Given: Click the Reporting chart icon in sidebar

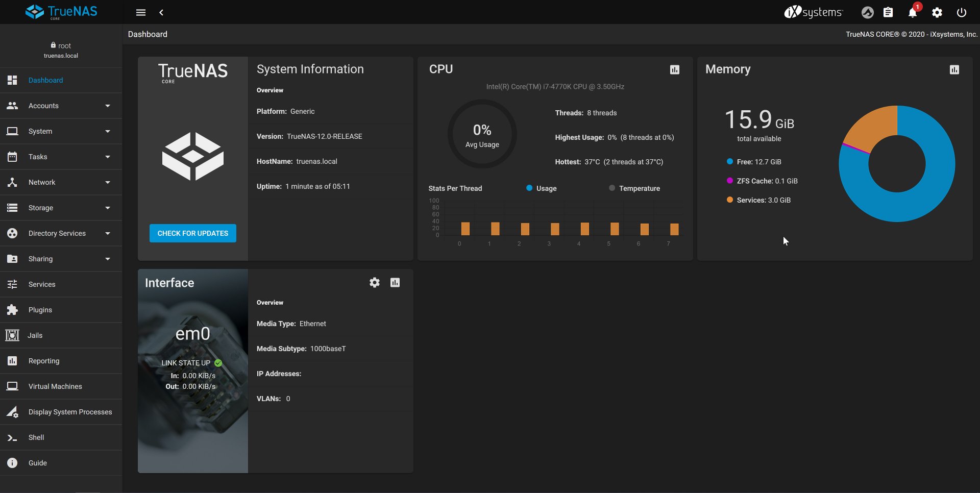Looking at the screenshot, I should click(x=12, y=361).
